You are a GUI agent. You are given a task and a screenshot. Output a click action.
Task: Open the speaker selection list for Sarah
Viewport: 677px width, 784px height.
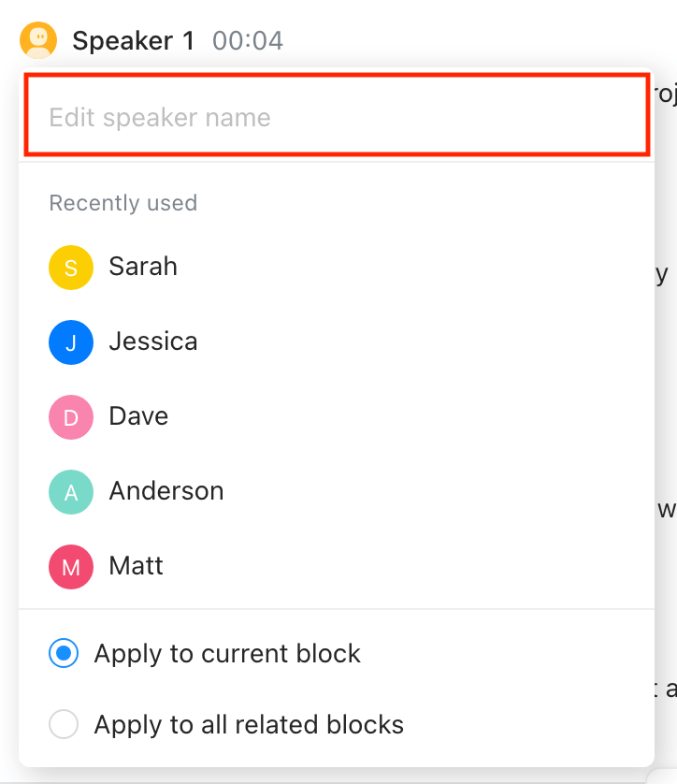[142, 267]
